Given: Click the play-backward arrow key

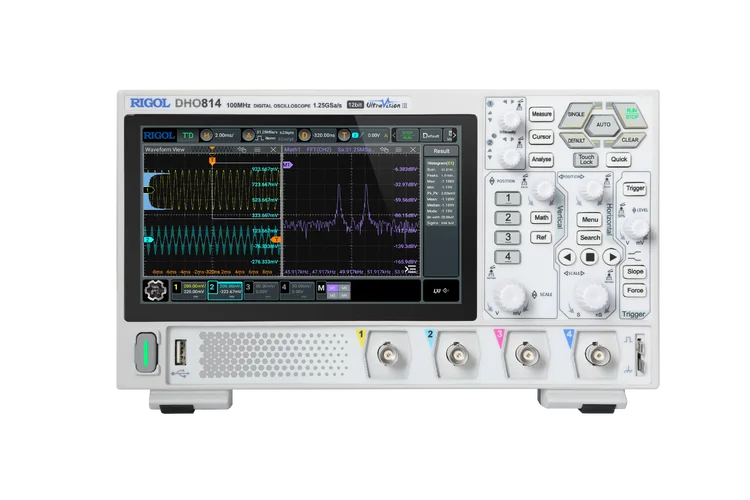Looking at the screenshot, I should tap(567, 257).
